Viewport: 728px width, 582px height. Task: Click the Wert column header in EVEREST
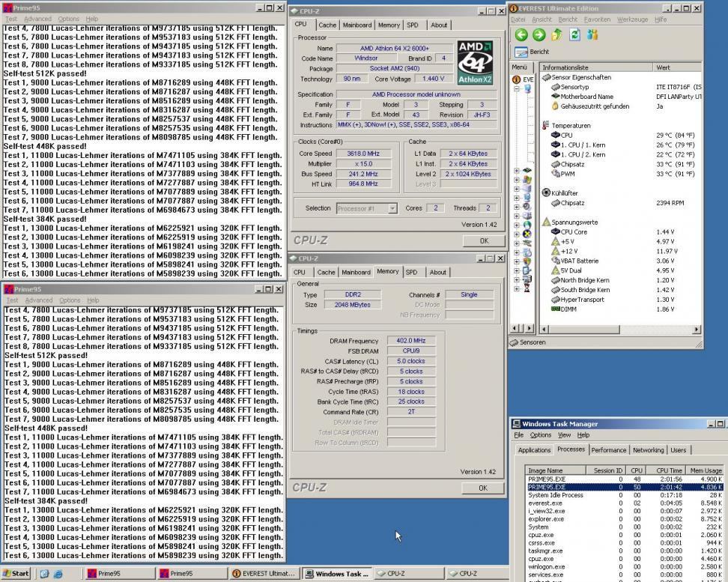tap(677, 67)
